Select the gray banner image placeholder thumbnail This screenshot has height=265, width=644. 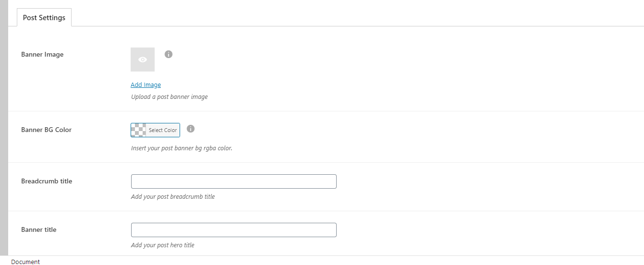[143, 60]
